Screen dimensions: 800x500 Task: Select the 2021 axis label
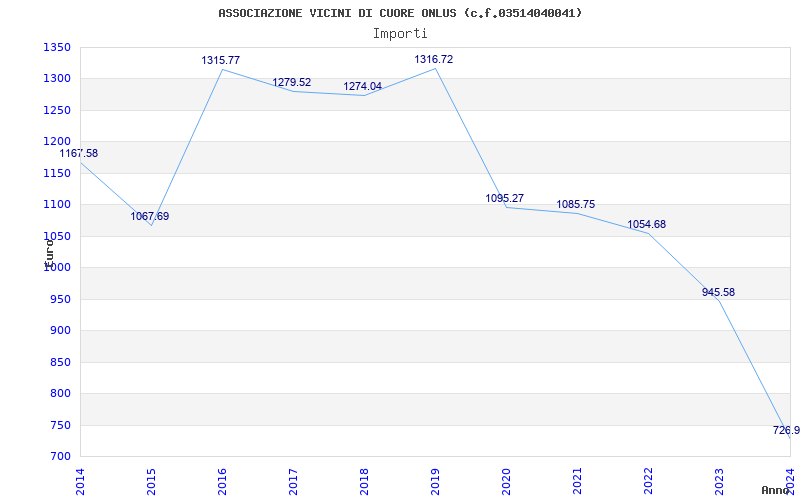tap(577, 481)
